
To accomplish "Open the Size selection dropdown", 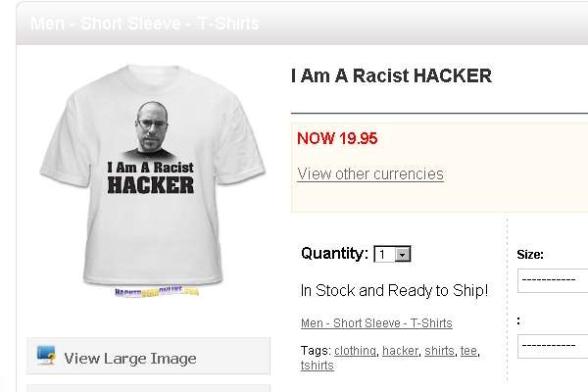I will 553,280.
